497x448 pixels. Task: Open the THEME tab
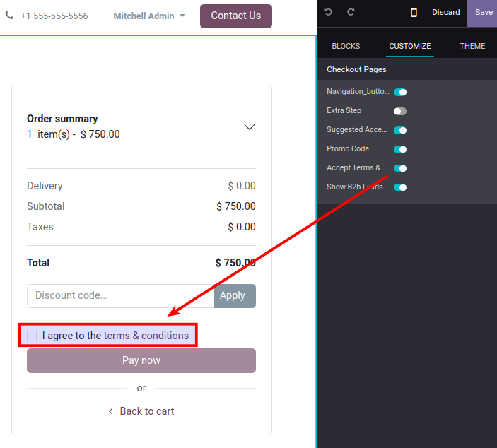tap(472, 46)
